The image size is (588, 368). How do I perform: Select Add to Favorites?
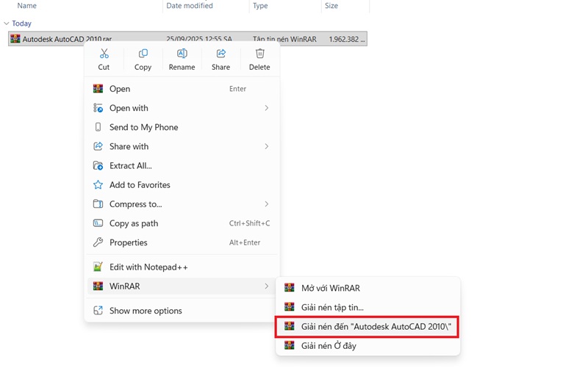pyautogui.click(x=182, y=185)
